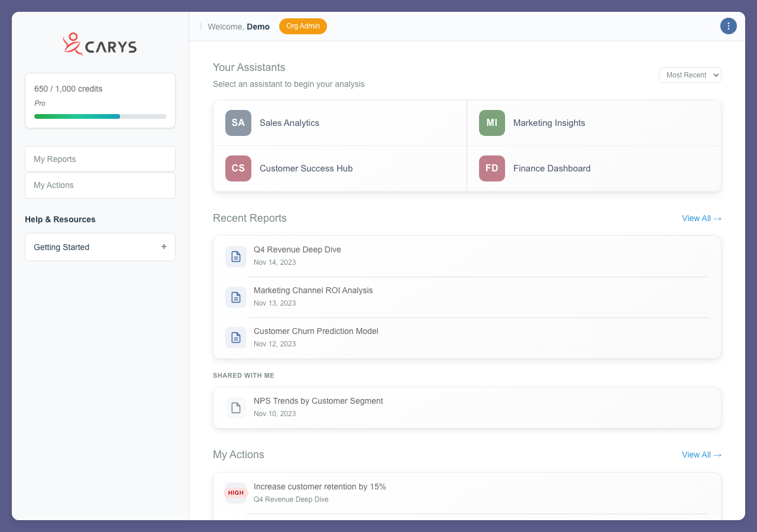The width and height of the screenshot is (757, 532).
Task: Click View All next to Recent Reports
Action: tap(701, 218)
